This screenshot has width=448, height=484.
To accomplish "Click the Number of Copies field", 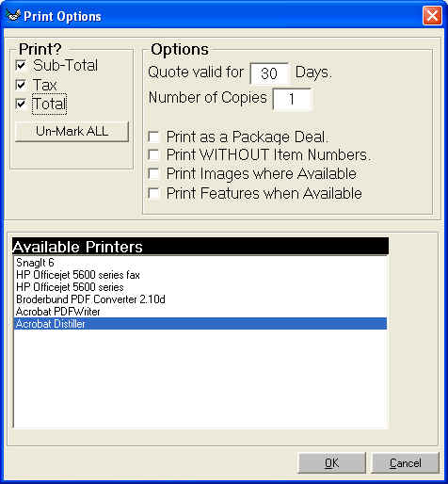I will coord(292,99).
